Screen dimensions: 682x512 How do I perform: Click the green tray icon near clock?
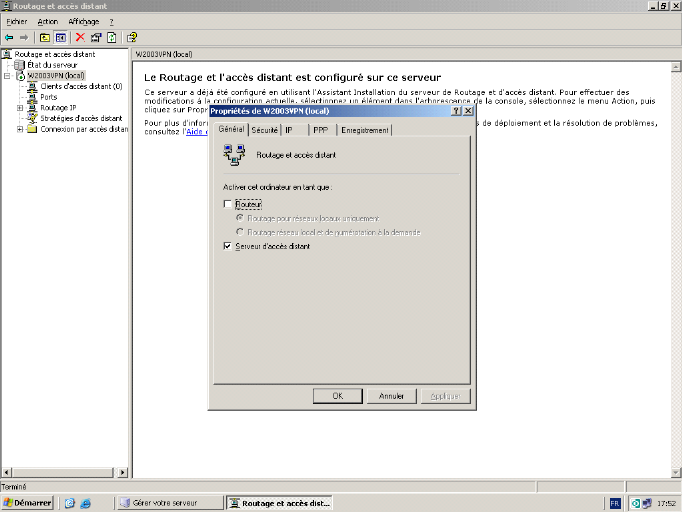click(x=636, y=503)
